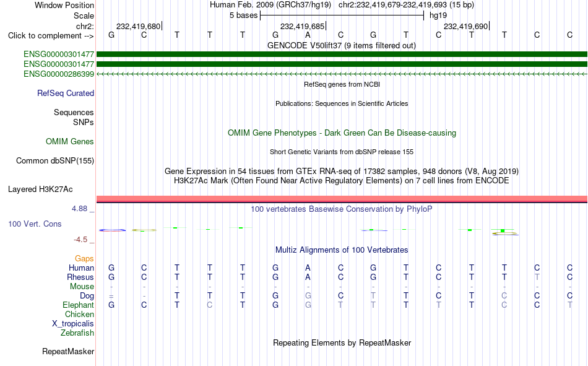Click the 4.88 PhyloP upper scale value
This screenshot has width=588, height=366.
[79, 208]
